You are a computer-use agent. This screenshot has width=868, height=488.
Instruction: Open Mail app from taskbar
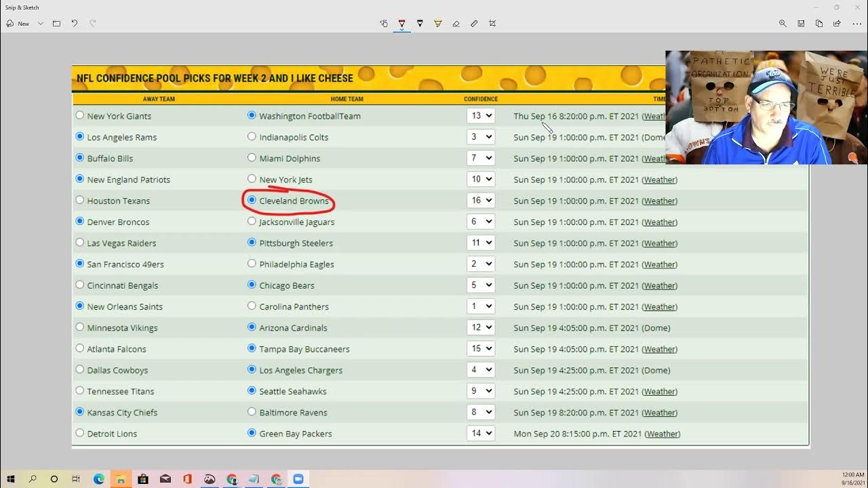tap(165, 479)
